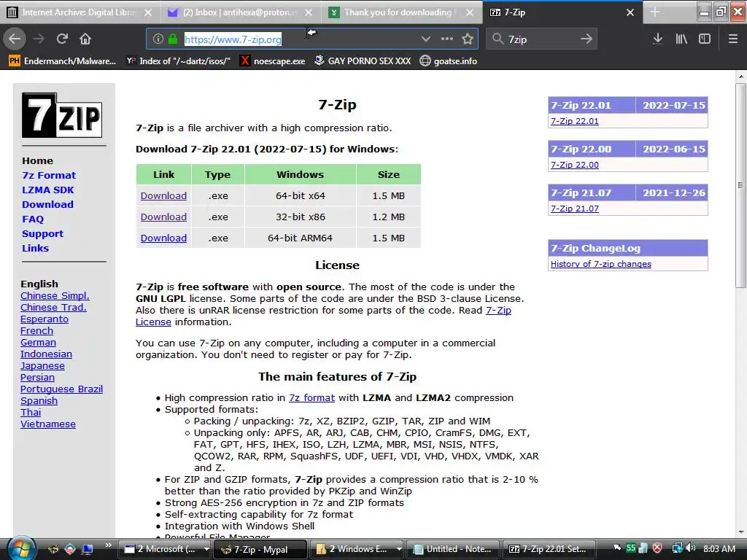
Task: Switch language to Portuguese Brazil
Action: (x=61, y=389)
